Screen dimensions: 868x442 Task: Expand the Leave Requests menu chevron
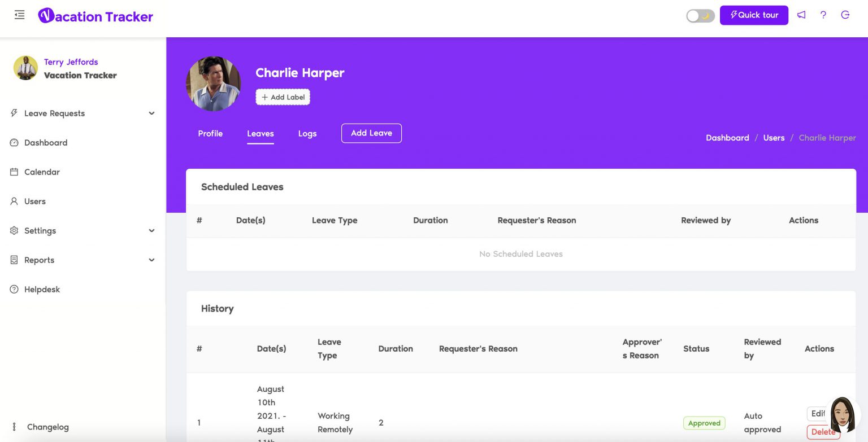click(151, 113)
